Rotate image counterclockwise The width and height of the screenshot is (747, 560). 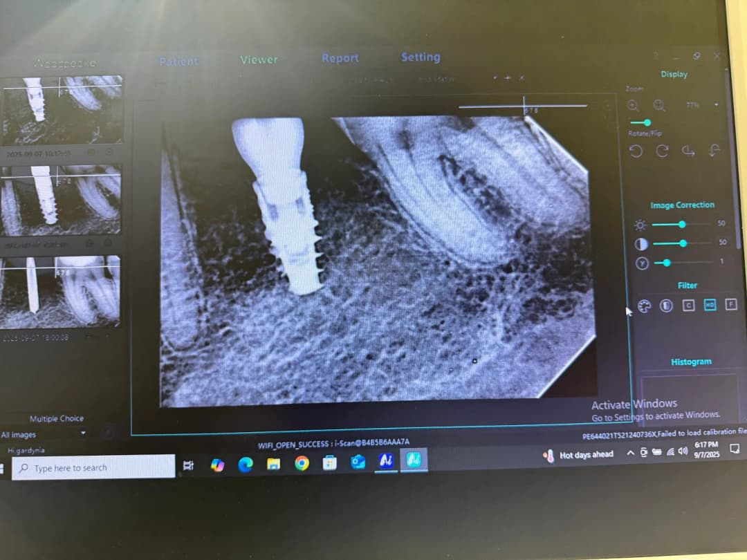(636, 151)
